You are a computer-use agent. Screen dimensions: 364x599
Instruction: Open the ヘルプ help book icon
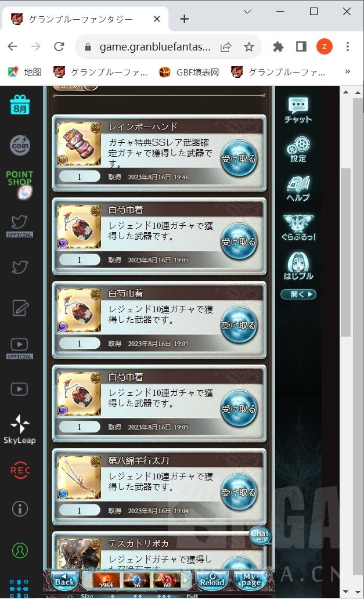coord(298,188)
